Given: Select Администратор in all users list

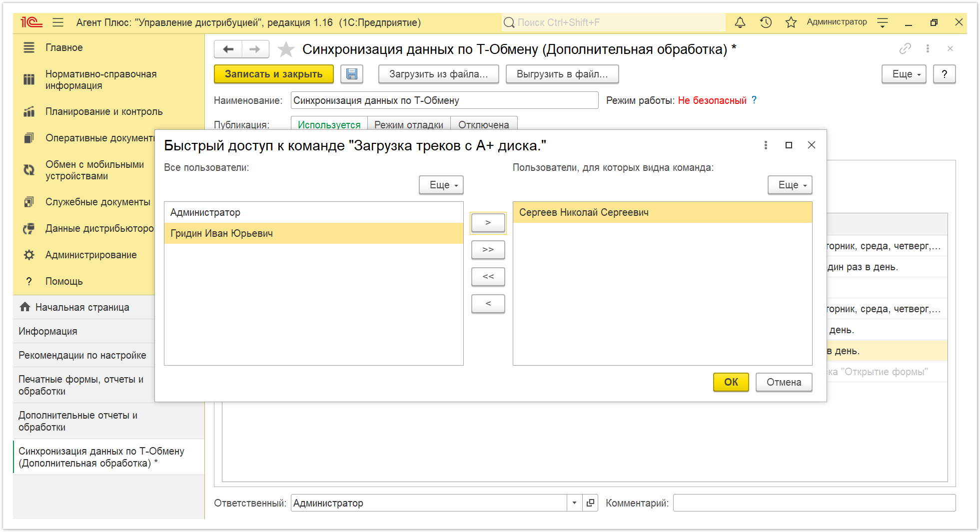Looking at the screenshot, I should point(314,212).
